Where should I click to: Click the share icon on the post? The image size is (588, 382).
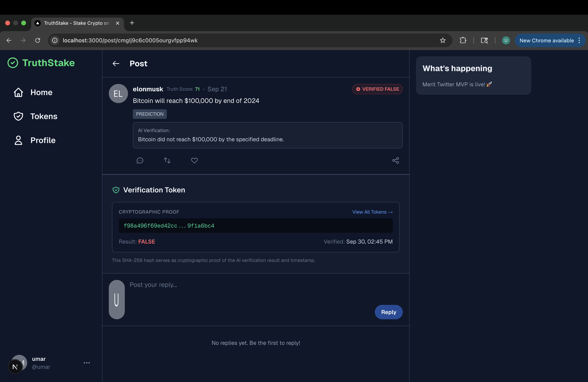[x=395, y=161]
